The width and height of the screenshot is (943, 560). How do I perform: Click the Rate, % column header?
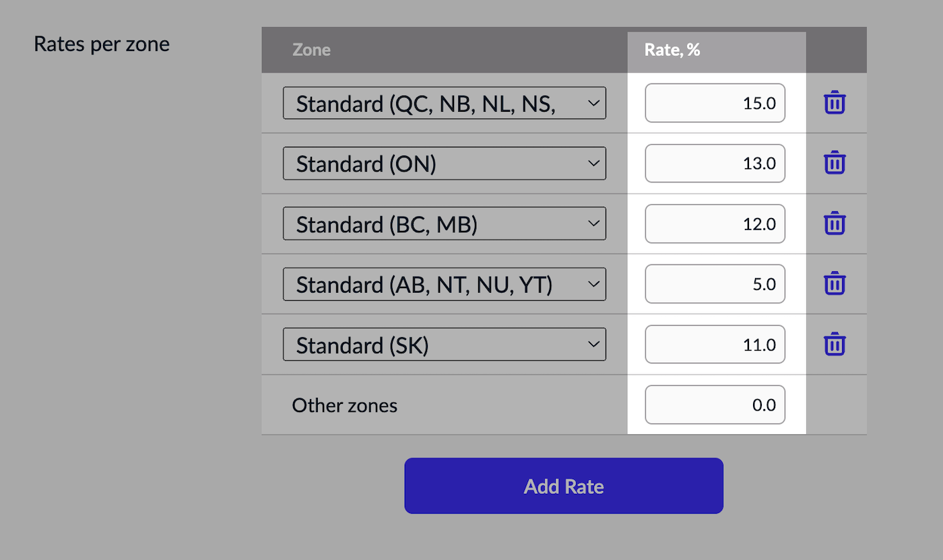click(x=672, y=50)
